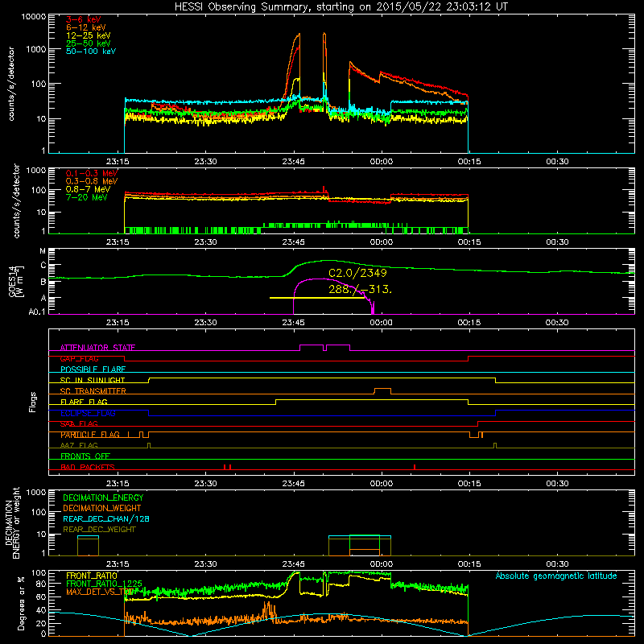Select the 6-12 keV legend entry
644x644 pixels.
[86, 27]
